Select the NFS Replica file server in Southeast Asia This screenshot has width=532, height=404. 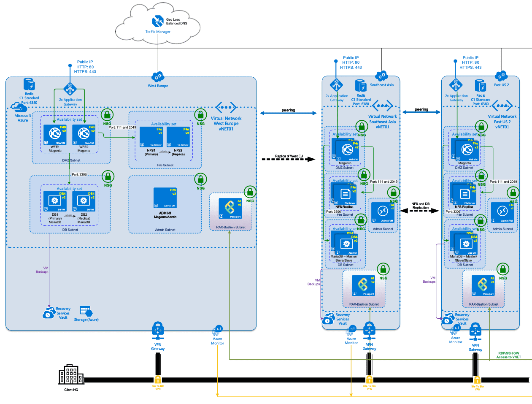(345, 195)
